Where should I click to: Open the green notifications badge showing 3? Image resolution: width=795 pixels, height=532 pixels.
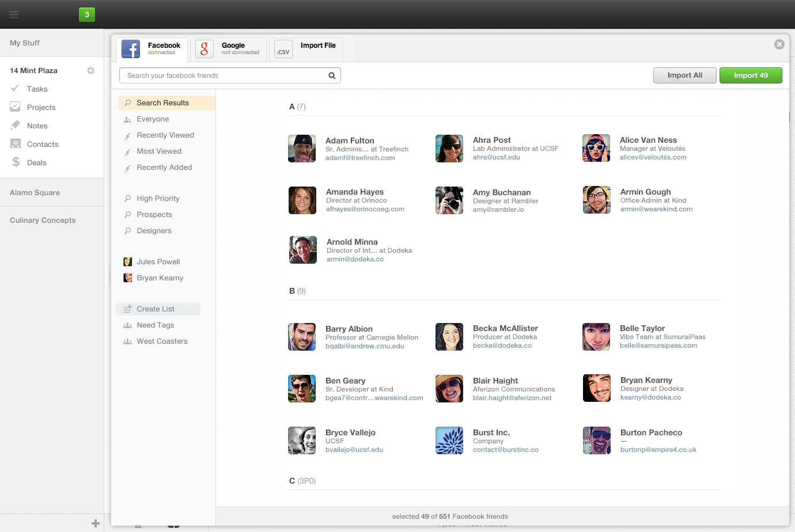(x=87, y=14)
